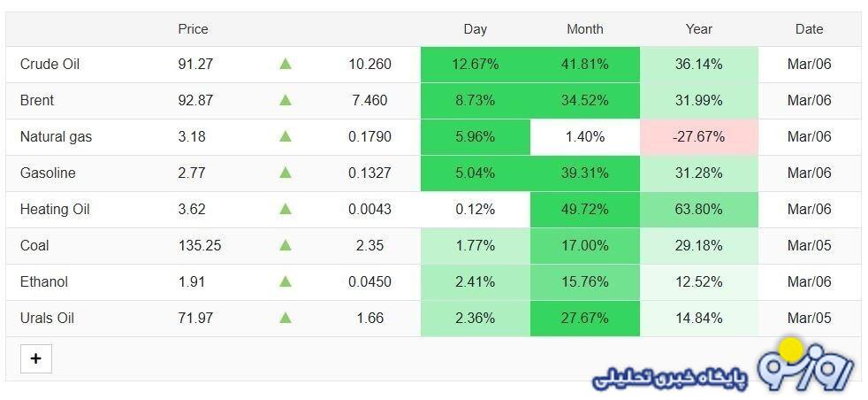The image size is (868, 400).
Task: Click the Coal row up arrow icon
Action: 285,245
